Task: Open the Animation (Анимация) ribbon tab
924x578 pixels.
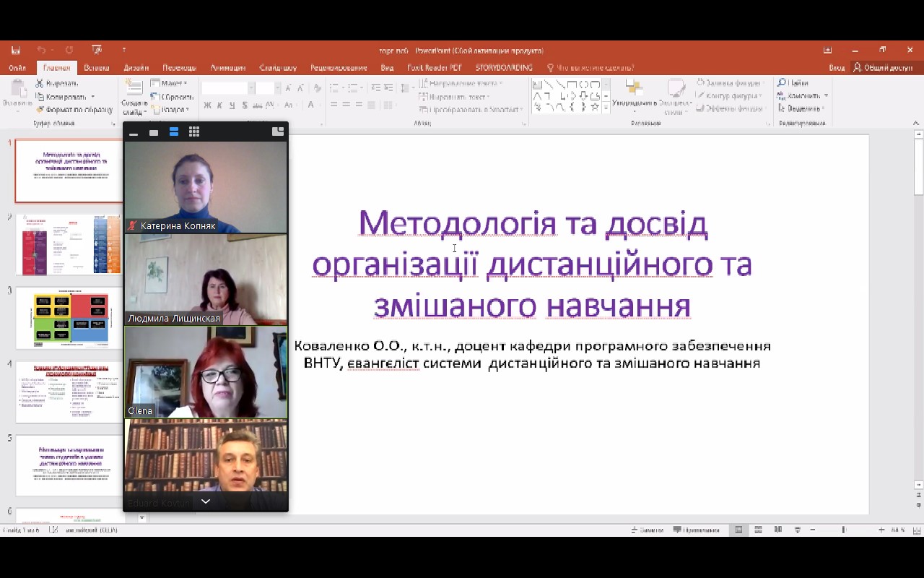Action: click(x=227, y=68)
